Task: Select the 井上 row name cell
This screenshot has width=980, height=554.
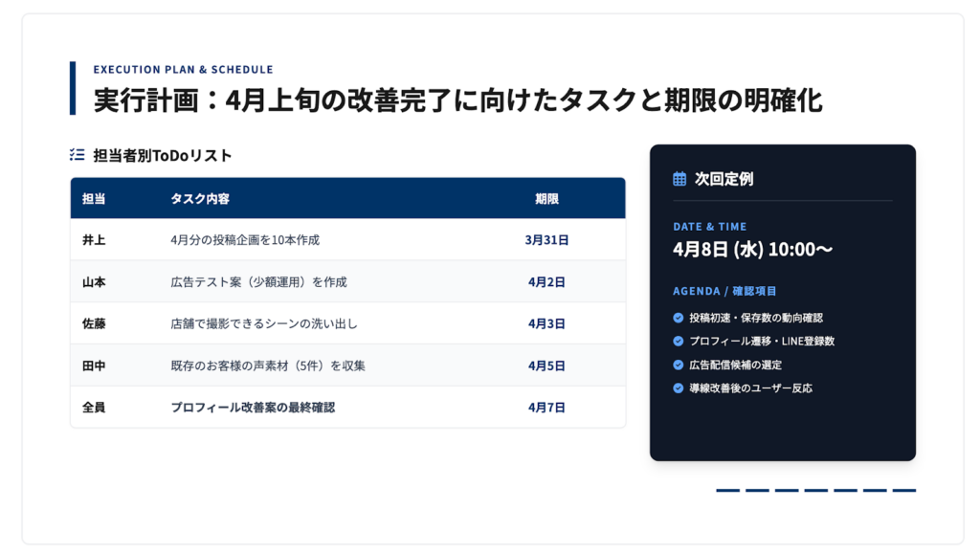Action: (94, 240)
